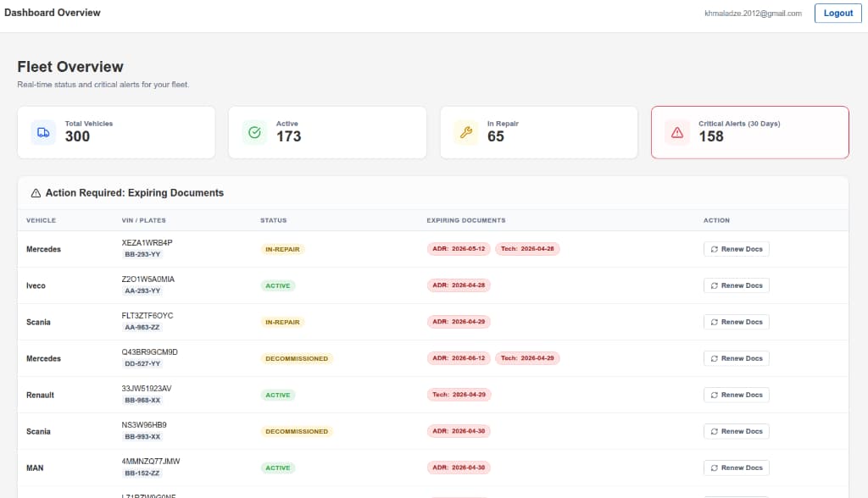Renew docs for Renault 33JW51923AV
Viewport: 868px width, 498px height.
click(737, 395)
